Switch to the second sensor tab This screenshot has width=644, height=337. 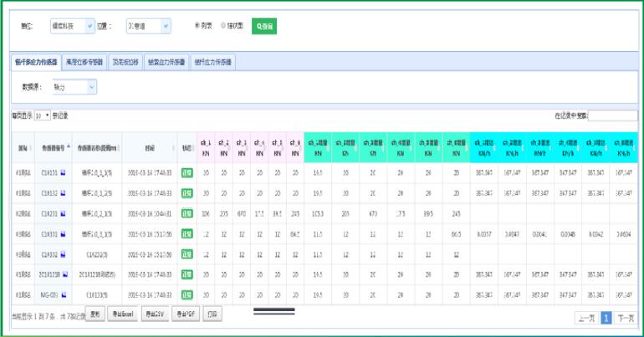[x=84, y=62]
